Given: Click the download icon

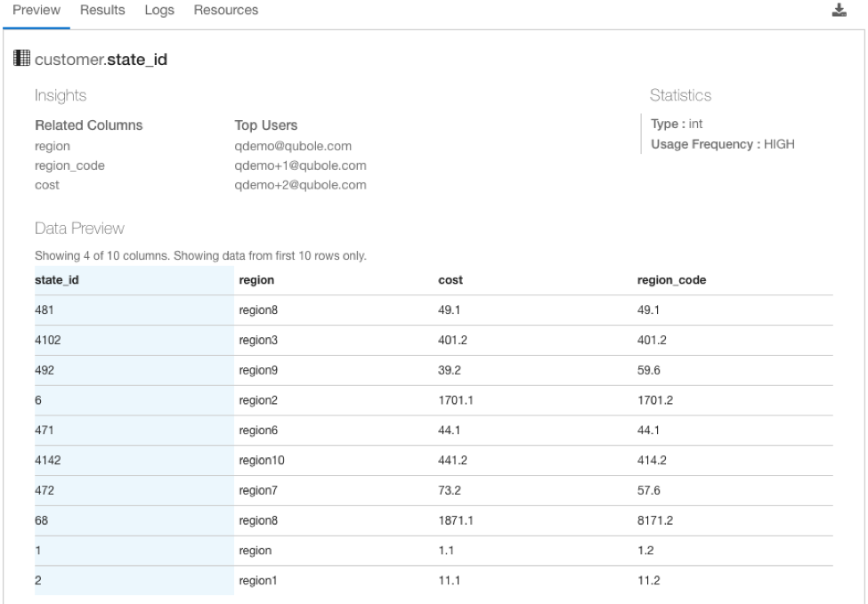Looking at the screenshot, I should tap(840, 10).
